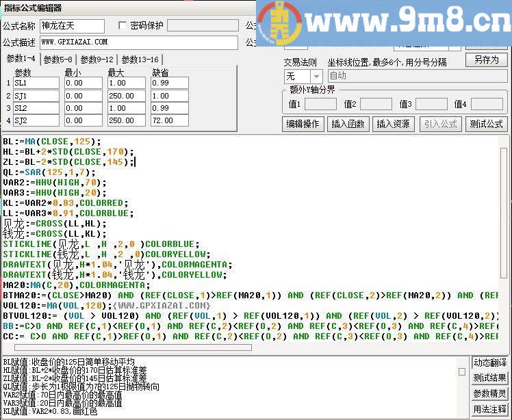The width and height of the screenshot is (512, 420).
Task: Click the 最小 field of row 1 showing 0.00
Action: pyautogui.click(x=84, y=83)
